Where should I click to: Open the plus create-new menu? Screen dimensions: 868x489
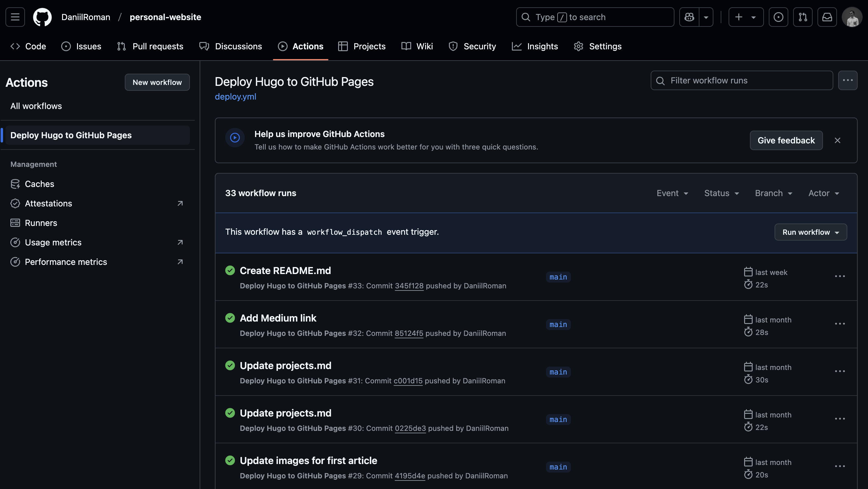pos(746,17)
